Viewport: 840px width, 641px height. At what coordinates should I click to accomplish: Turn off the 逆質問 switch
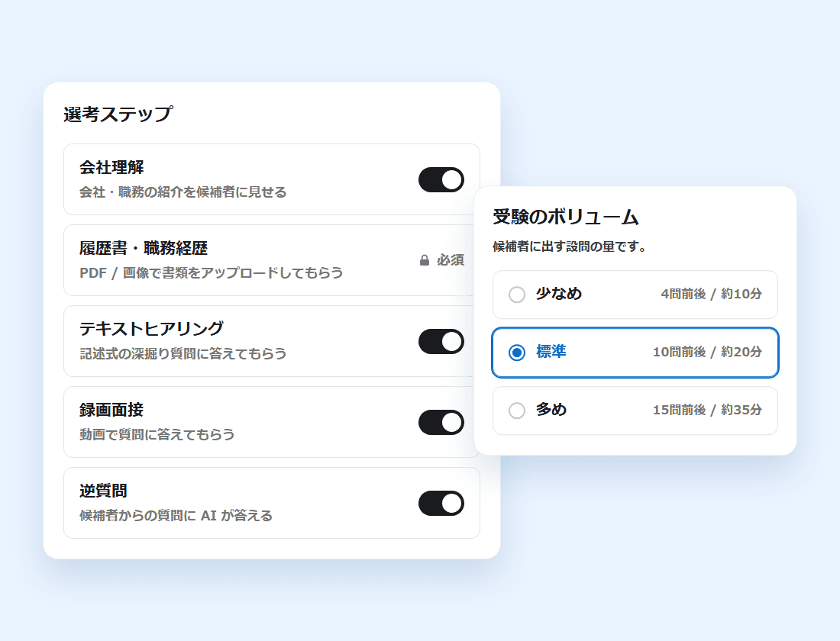tap(441, 503)
